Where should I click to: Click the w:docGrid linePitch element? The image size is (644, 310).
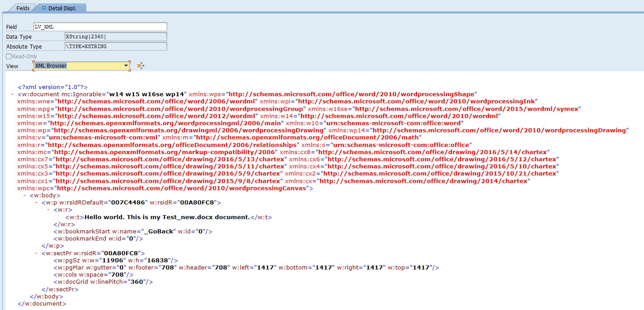pos(103,281)
